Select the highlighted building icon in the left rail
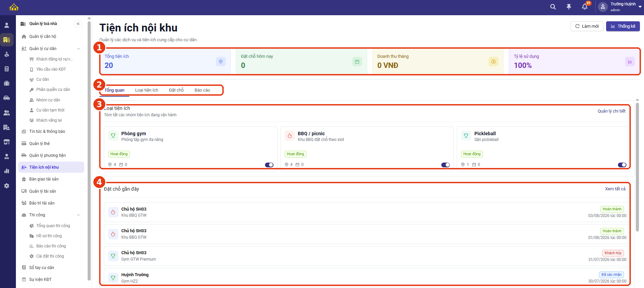This screenshot has height=288, width=644. (x=6, y=40)
